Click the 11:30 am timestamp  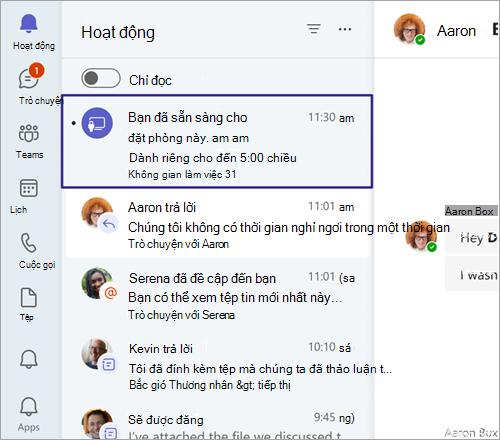point(331,118)
